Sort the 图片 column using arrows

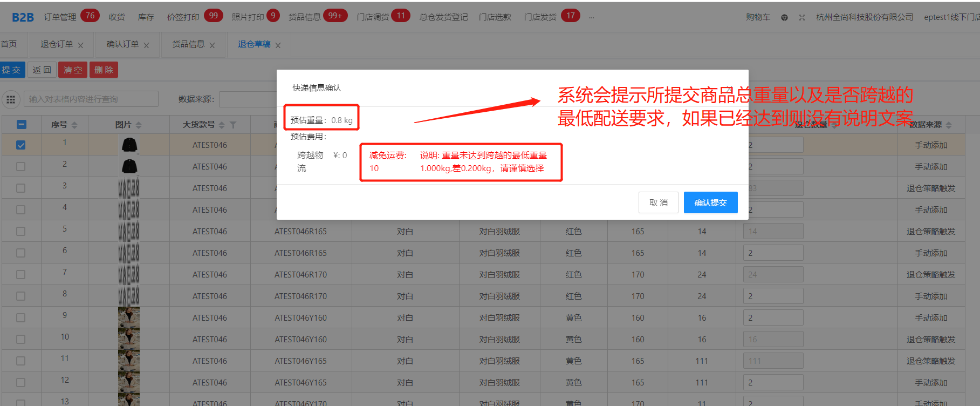(139, 125)
